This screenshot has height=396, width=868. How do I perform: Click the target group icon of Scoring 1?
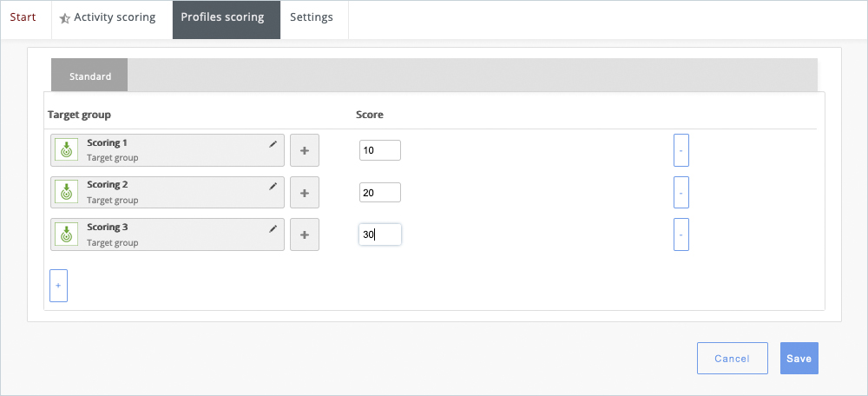67,150
